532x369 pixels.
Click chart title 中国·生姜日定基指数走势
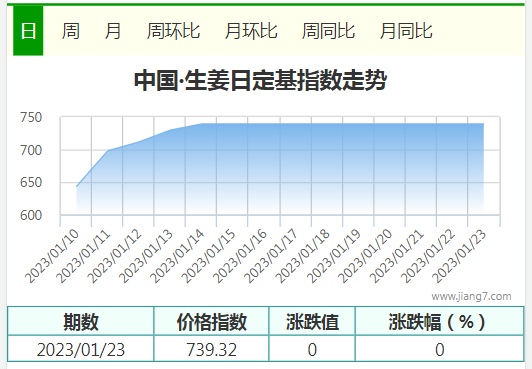pos(261,80)
